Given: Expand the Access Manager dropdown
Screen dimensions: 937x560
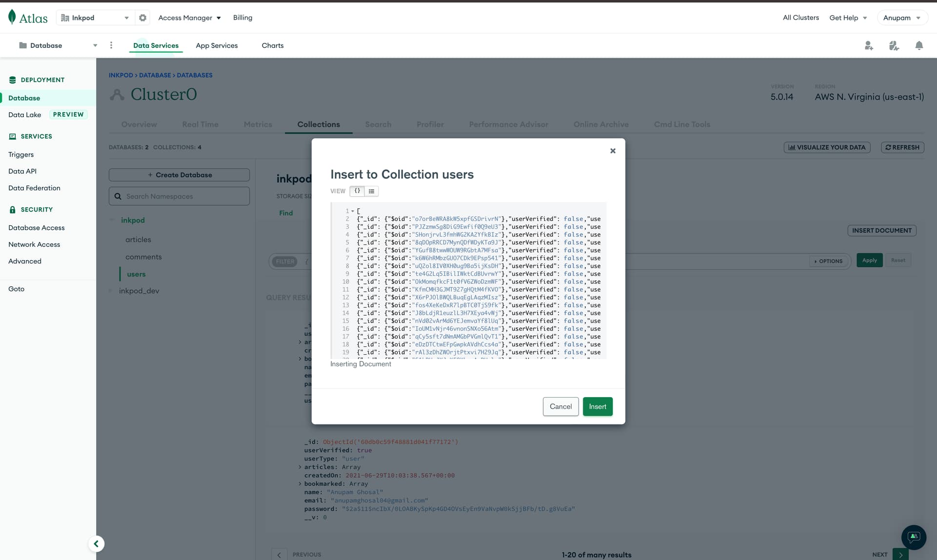Looking at the screenshot, I should coord(189,18).
